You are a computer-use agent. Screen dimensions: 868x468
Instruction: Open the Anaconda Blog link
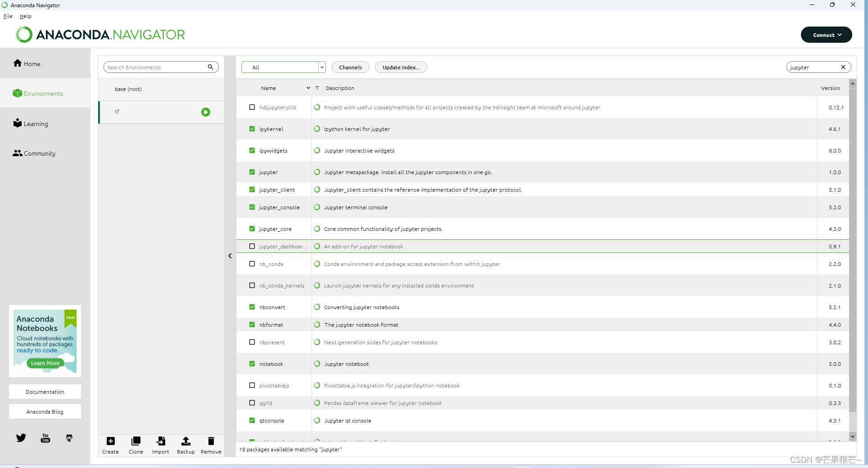45,411
